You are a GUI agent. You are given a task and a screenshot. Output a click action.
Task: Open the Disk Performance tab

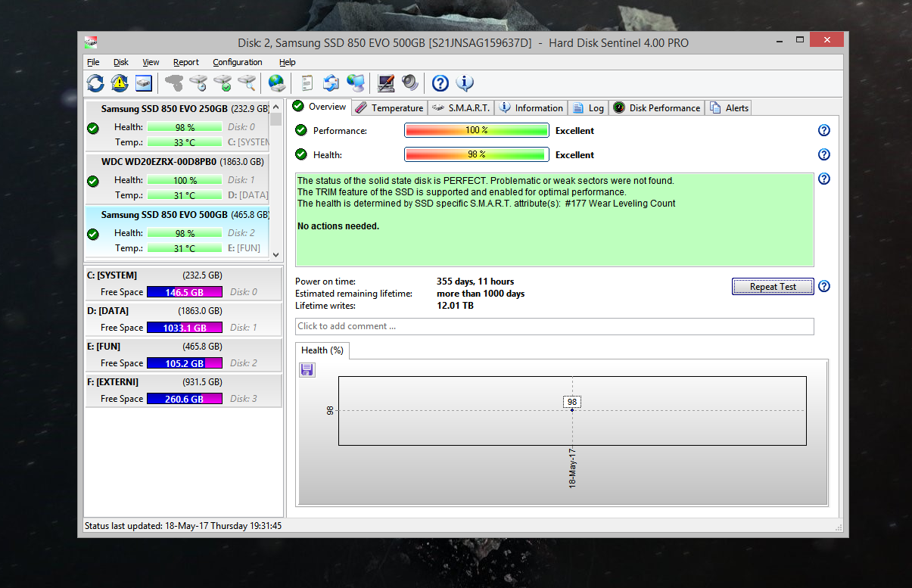tap(656, 108)
